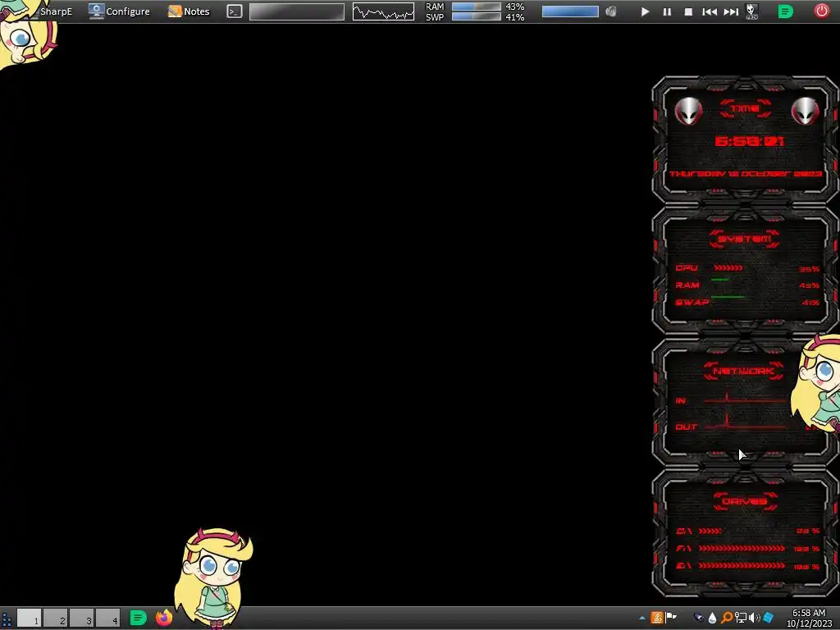Mute audio with the speaker icon
Viewport: 840px width, 630px height.
click(610, 11)
